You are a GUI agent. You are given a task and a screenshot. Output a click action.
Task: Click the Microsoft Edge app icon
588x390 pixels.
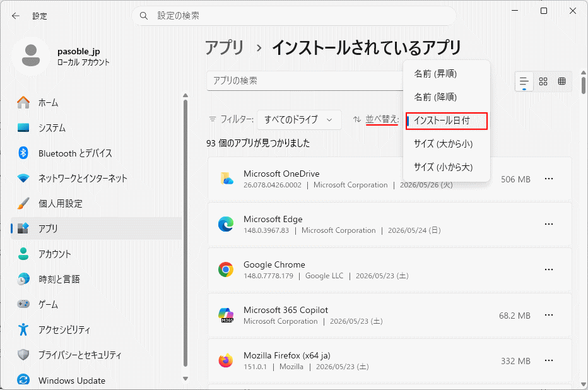click(226, 224)
